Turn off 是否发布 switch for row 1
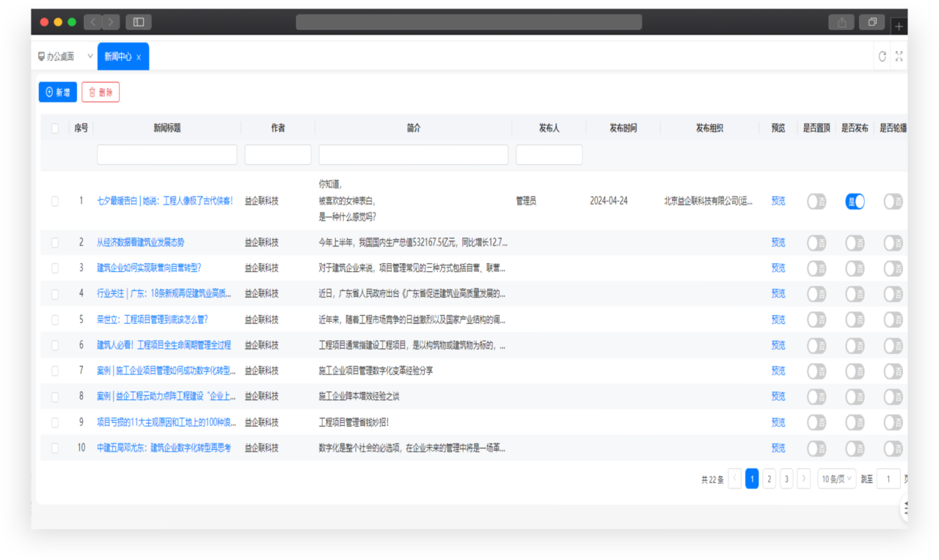939x560 pixels. (x=855, y=202)
